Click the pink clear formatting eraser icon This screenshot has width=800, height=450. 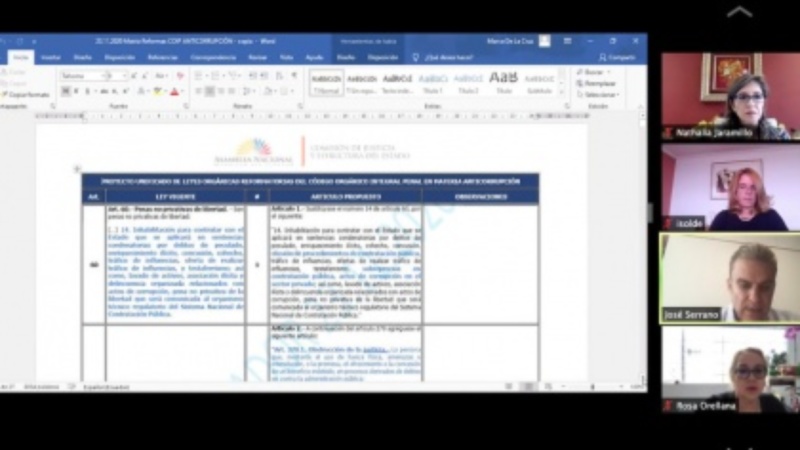pyautogui.click(x=180, y=76)
